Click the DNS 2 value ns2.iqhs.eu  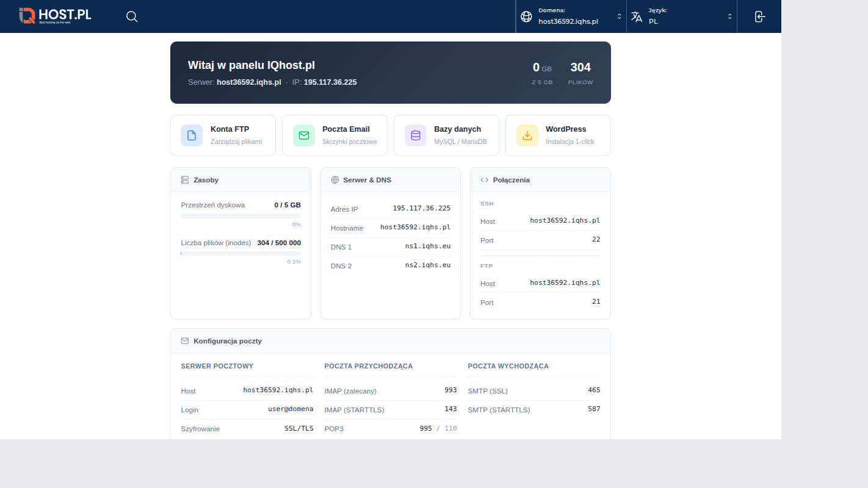(x=428, y=265)
